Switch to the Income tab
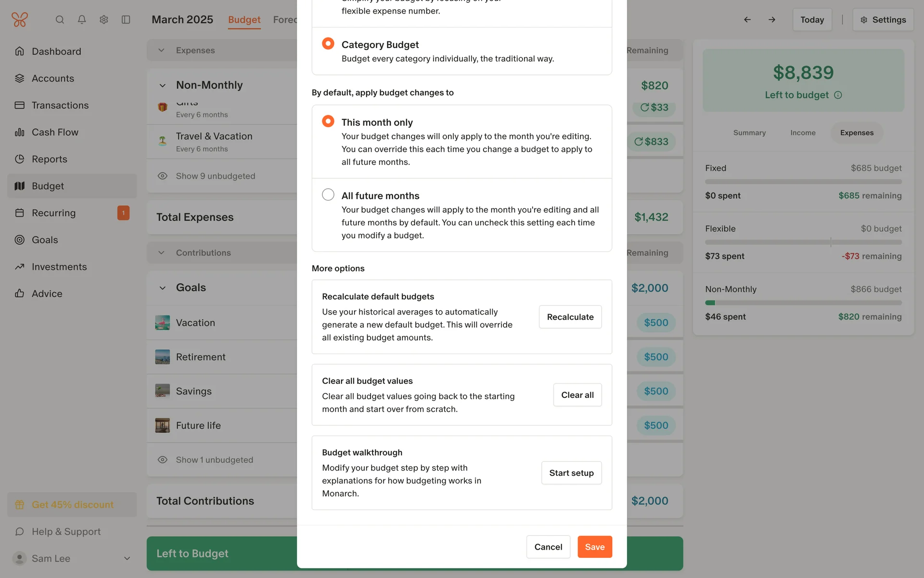 (803, 133)
